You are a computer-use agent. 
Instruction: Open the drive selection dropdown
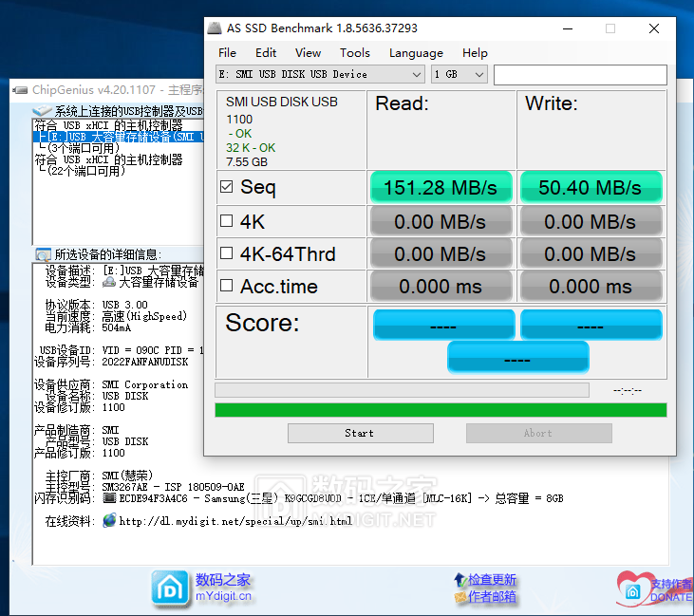[x=320, y=74]
